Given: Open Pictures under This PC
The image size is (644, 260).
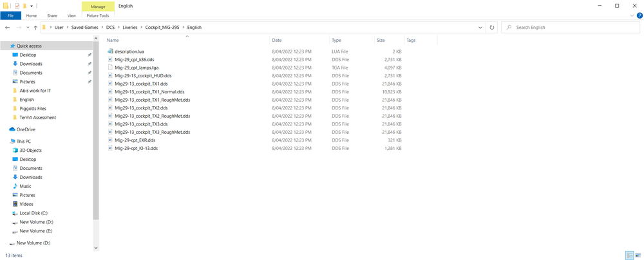Looking at the screenshot, I should point(27,195).
